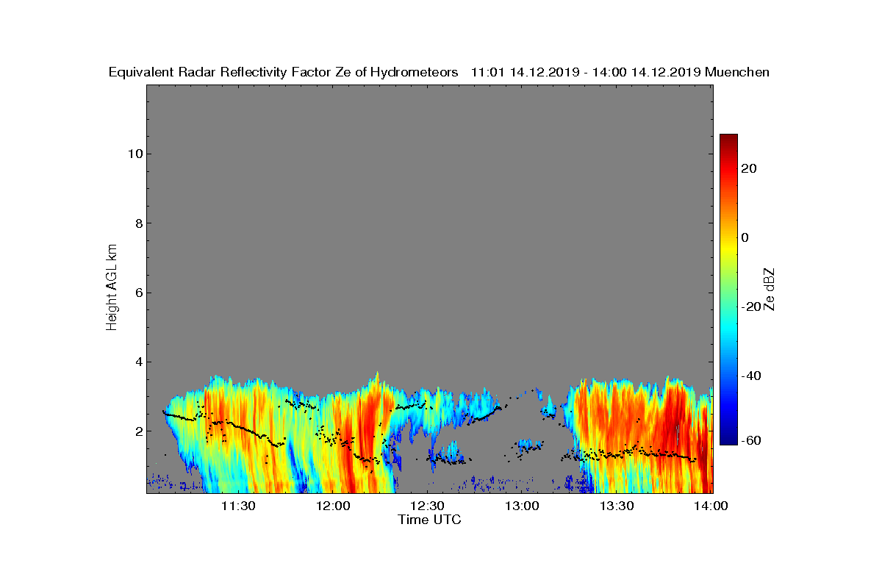Click the '10' height axis tick label
Image resolution: width=882 pixels, height=588 pixels.
[x=135, y=154]
